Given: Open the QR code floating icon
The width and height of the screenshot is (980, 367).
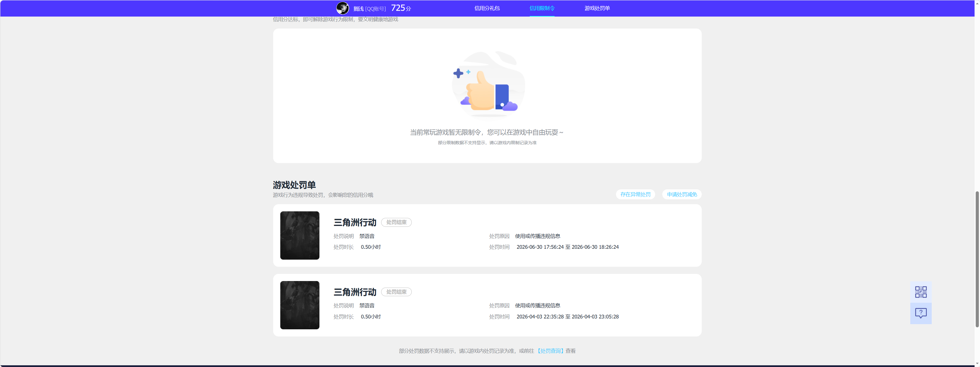Looking at the screenshot, I should [x=921, y=292].
